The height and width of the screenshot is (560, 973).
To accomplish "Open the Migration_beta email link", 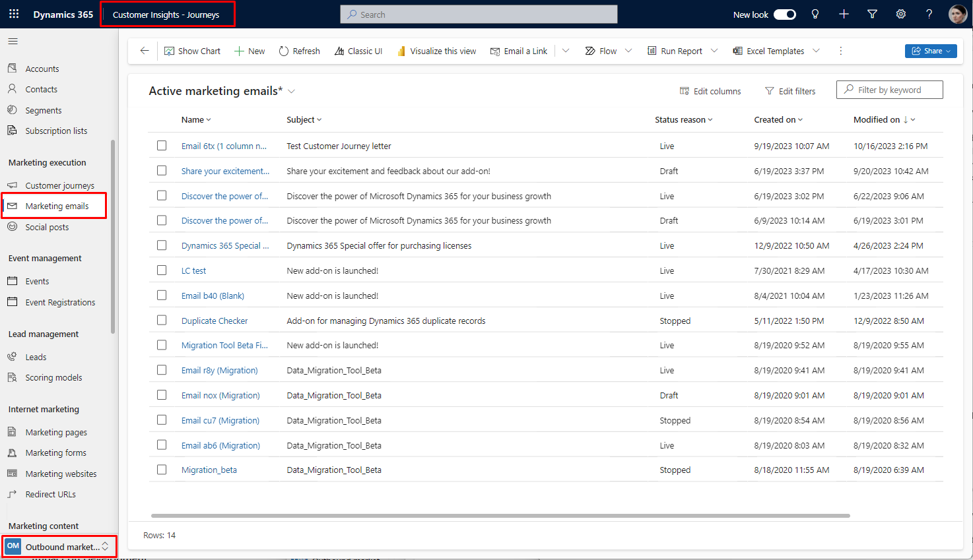I will [209, 470].
